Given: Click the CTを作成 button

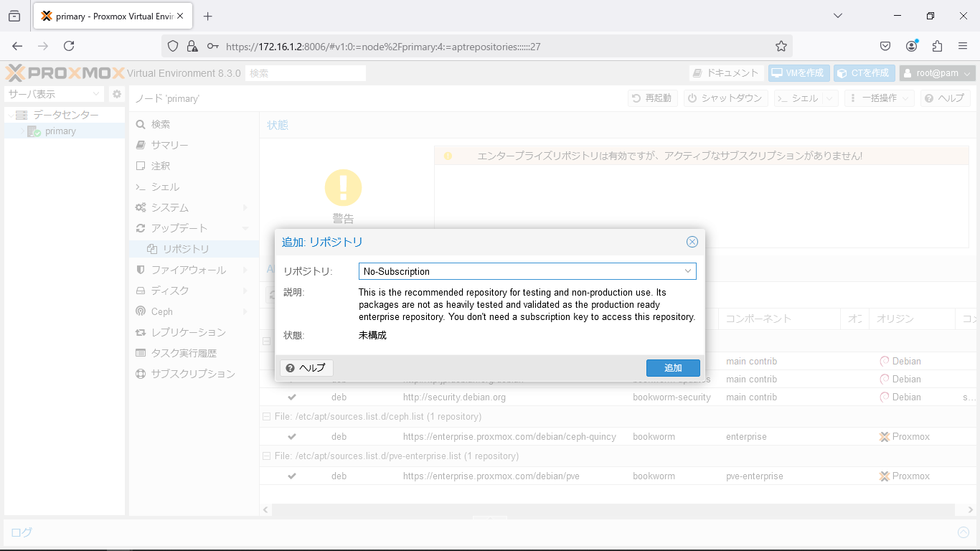Looking at the screenshot, I should point(864,73).
